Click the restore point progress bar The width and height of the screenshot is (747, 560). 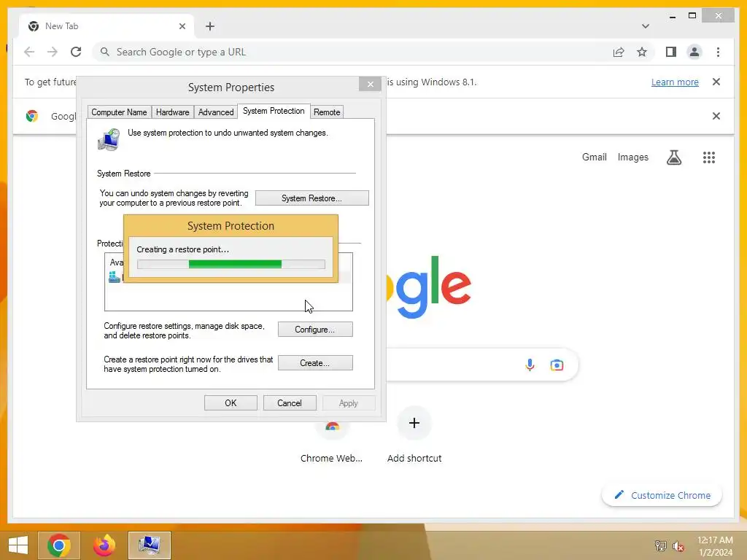click(x=231, y=264)
